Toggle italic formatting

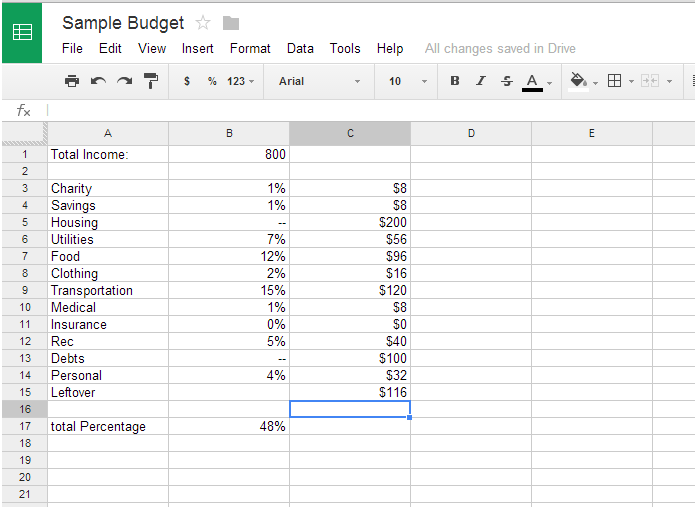point(481,81)
